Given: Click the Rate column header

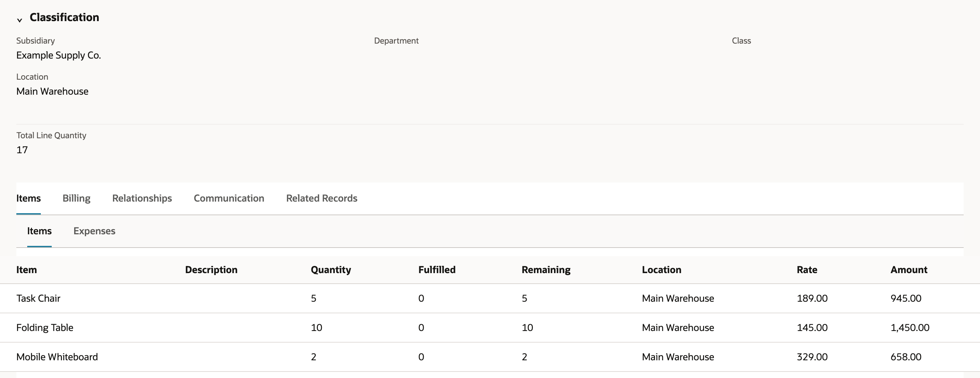Looking at the screenshot, I should point(807,270).
